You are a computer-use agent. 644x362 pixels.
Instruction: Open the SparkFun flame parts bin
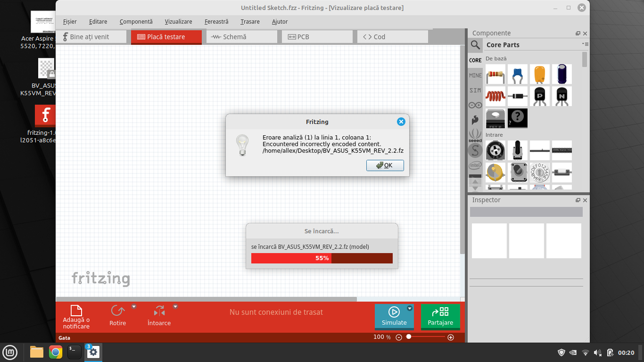point(475,120)
